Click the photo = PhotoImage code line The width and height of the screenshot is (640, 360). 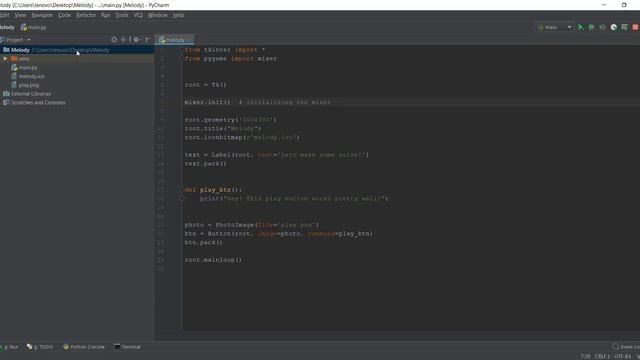pyautogui.click(x=251, y=225)
